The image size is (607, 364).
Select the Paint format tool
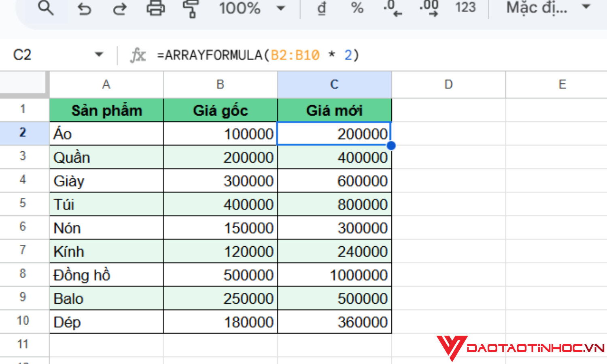coord(189,9)
